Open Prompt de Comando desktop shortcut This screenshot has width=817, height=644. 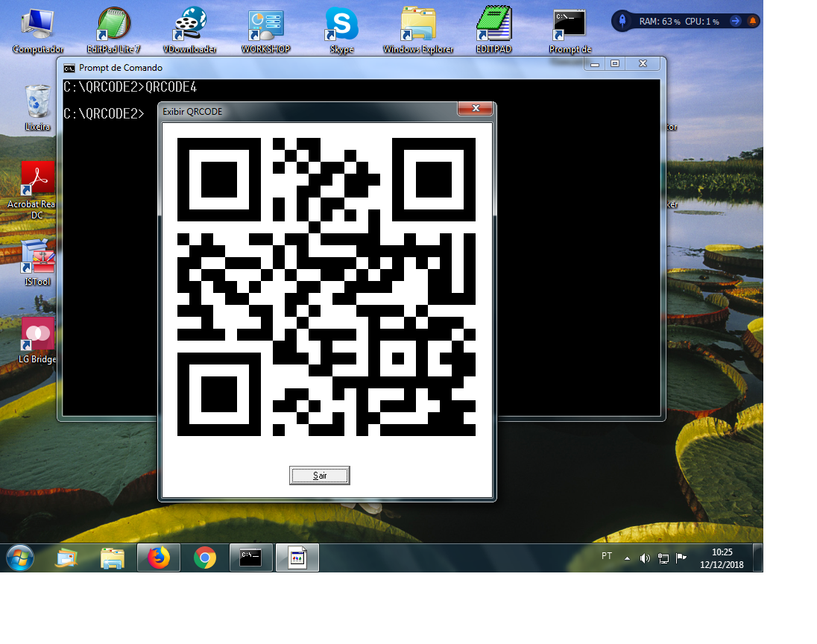(570, 31)
